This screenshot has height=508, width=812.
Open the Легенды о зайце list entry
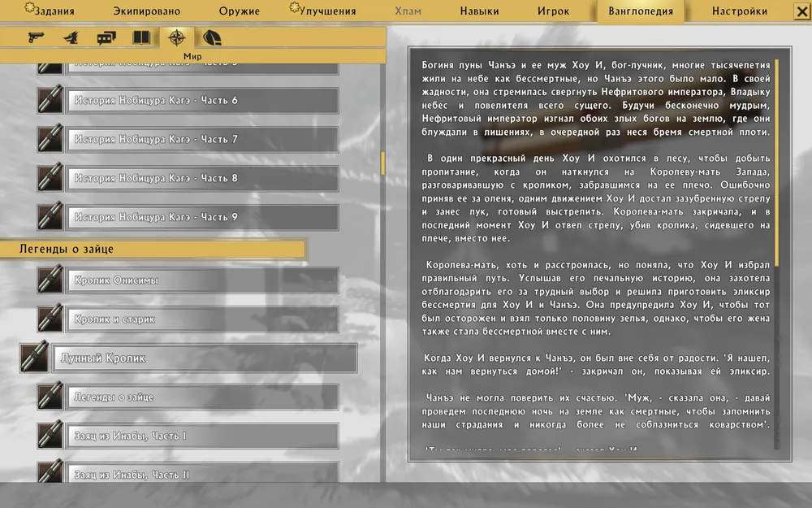pos(202,397)
